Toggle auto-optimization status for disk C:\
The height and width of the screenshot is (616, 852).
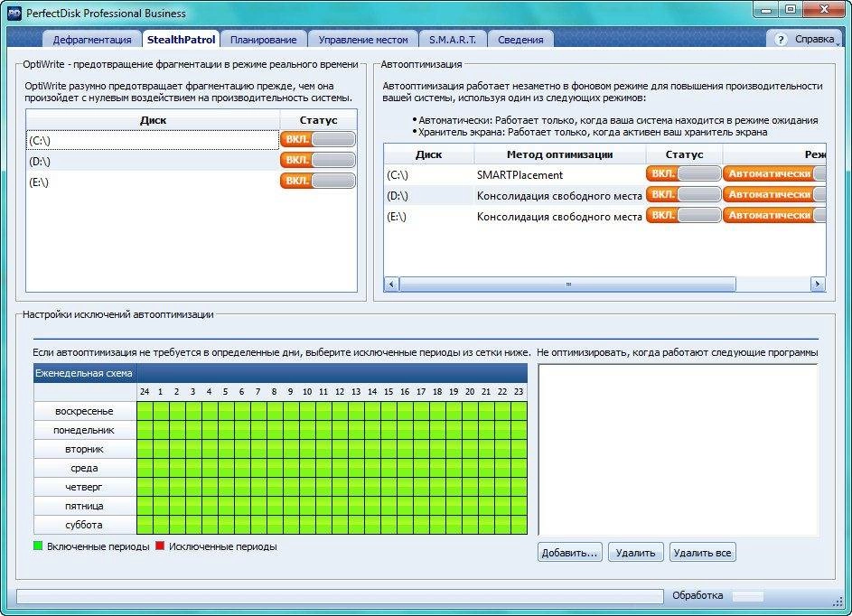point(684,173)
